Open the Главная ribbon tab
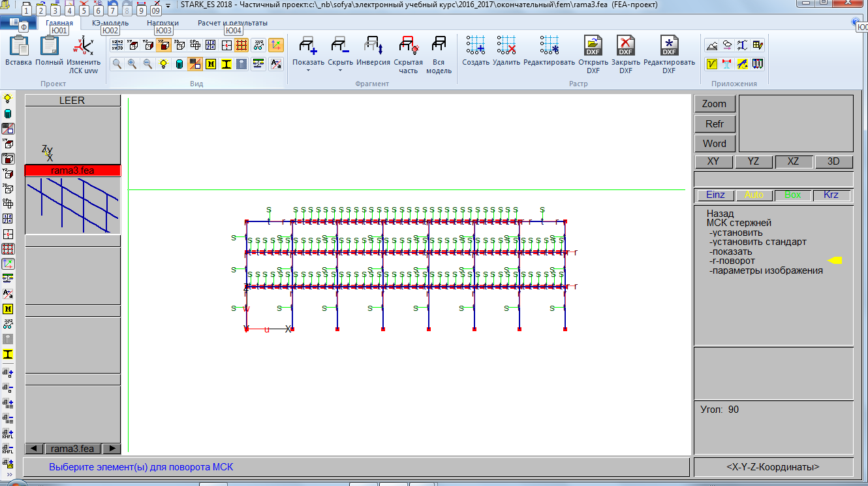This screenshot has width=868, height=486. pyautogui.click(x=59, y=23)
